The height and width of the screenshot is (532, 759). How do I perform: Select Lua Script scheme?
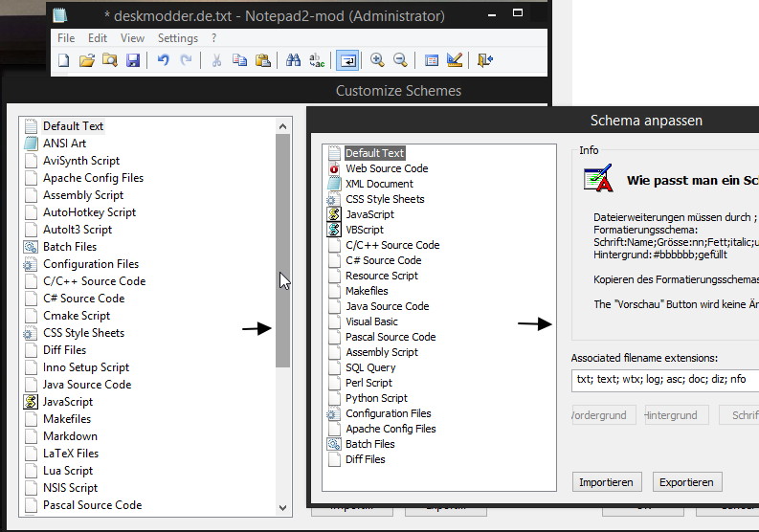point(68,471)
